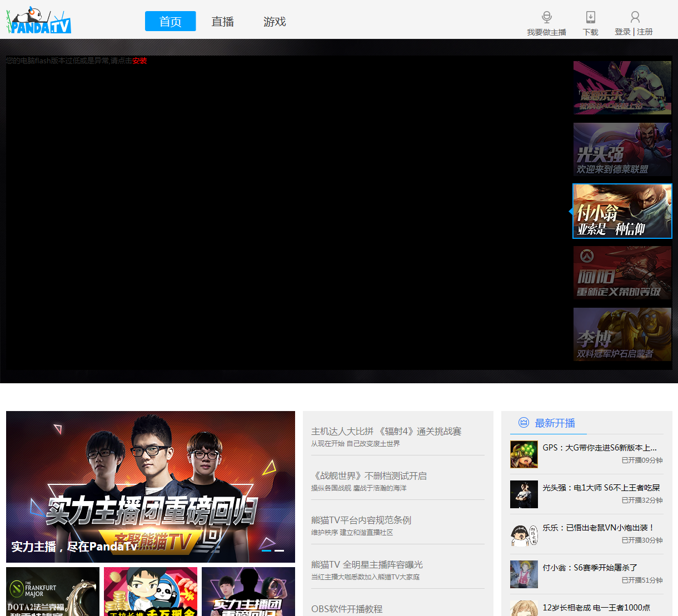The width and height of the screenshot is (678, 616).
Task: Click the 实力主播，尽在PandaTv caption
Action: (74, 547)
